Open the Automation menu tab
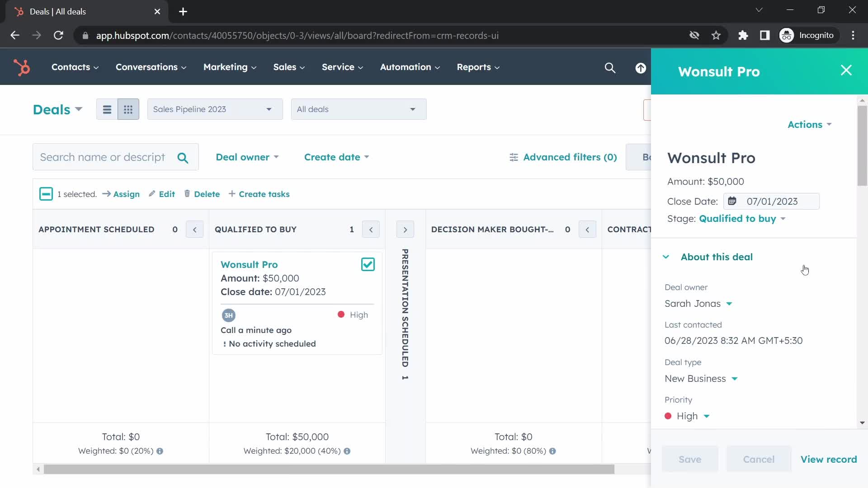868x488 pixels. [x=409, y=67]
